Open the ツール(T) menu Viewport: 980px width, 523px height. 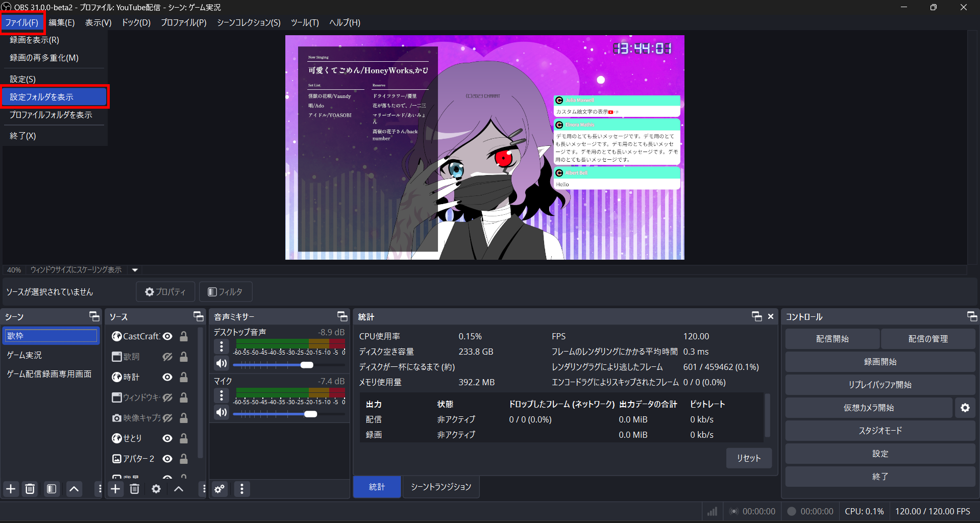pos(305,22)
